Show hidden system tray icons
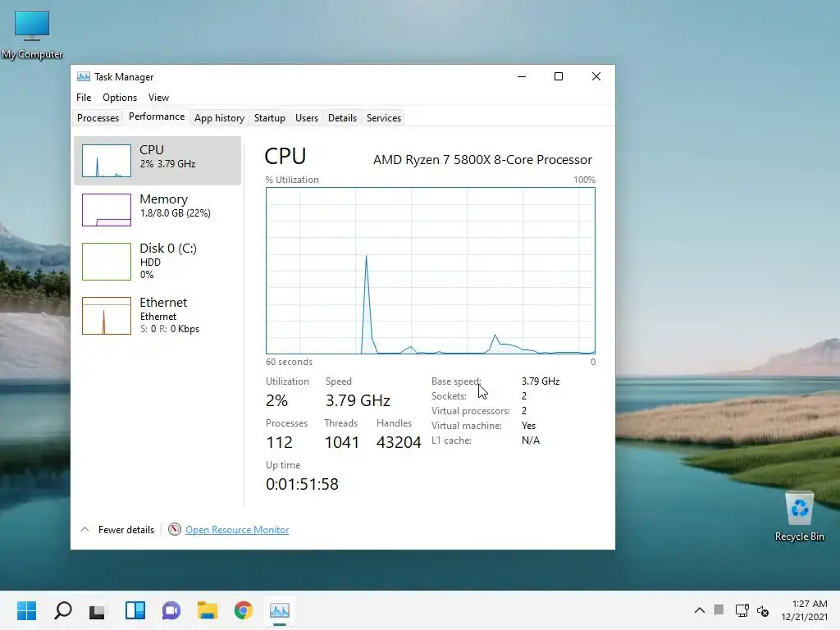Image resolution: width=840 pixels, height=630 pixels. click(x=699, y=610)
